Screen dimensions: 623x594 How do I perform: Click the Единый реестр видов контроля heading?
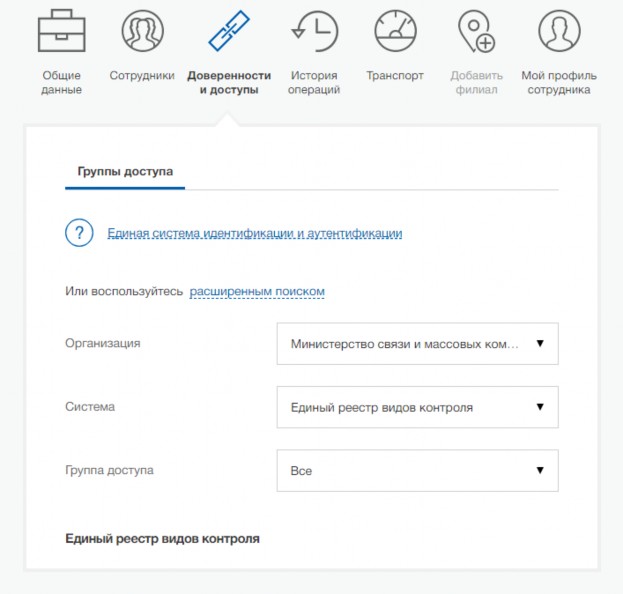click(163, 539)
